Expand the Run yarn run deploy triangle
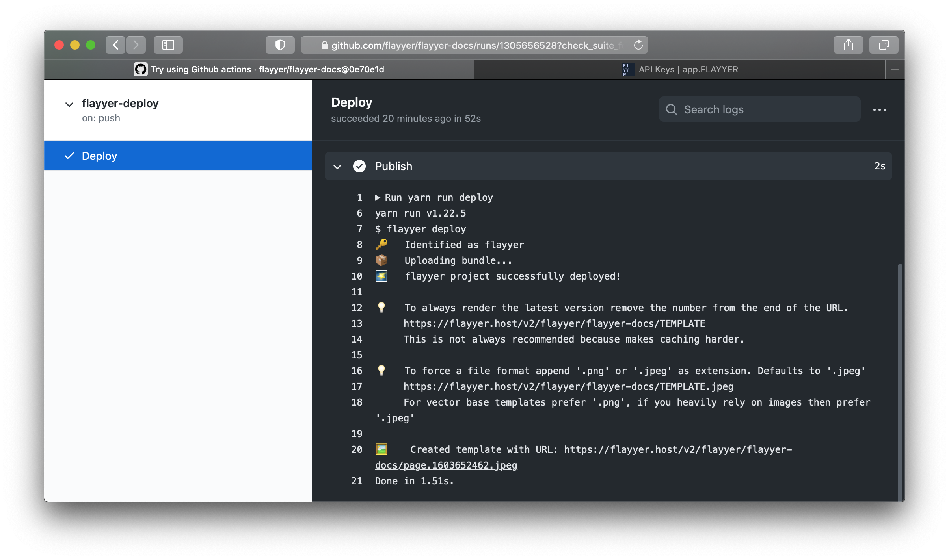Screen dimensions: 949x560 [378, 198]
